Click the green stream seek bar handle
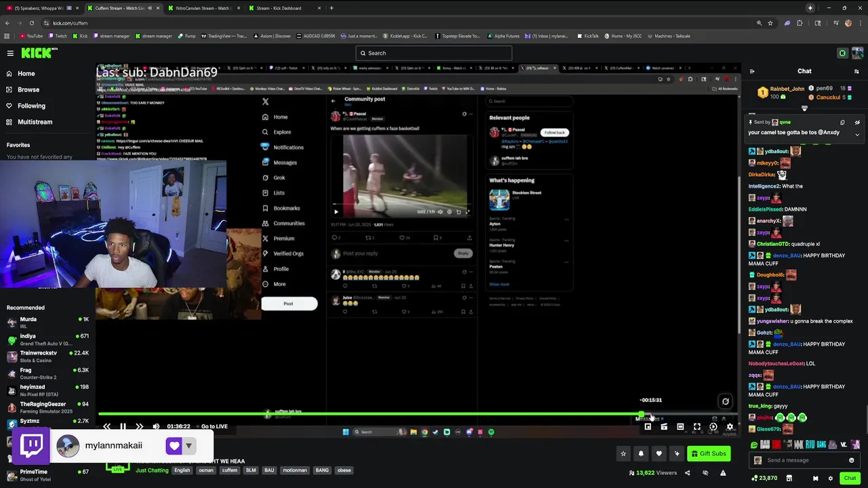Viewport: 868px width, 488px height. 642,414
